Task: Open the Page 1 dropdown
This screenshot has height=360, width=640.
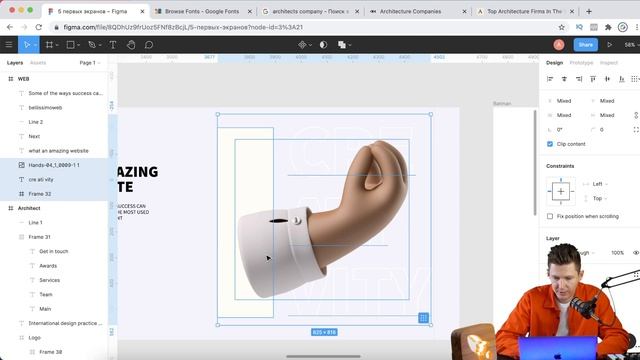Action: coord(89,63)
